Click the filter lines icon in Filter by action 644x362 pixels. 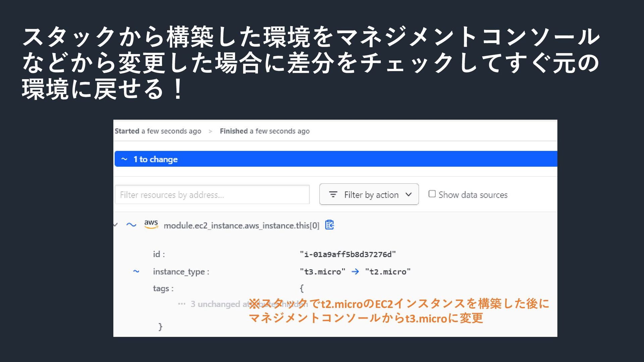333,194
